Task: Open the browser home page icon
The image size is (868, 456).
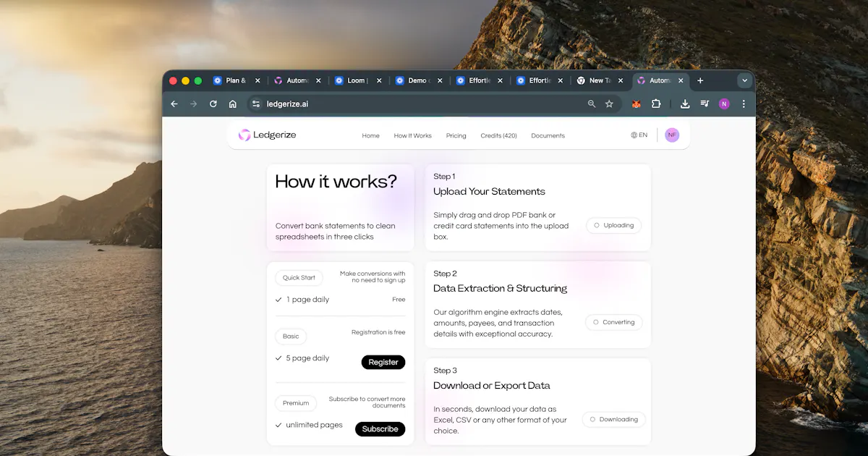Action: [x=232, y=104]
